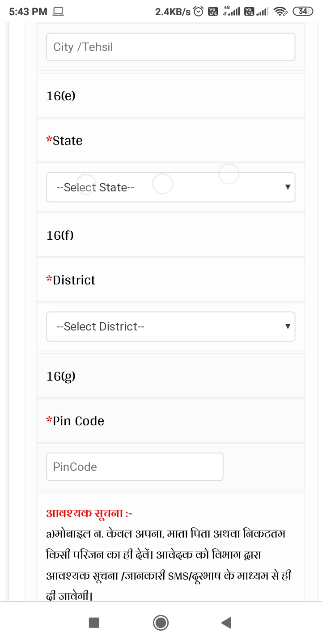Tap the 4G signal strength icon
322x644 pixels.
click(x=231, y=12)
